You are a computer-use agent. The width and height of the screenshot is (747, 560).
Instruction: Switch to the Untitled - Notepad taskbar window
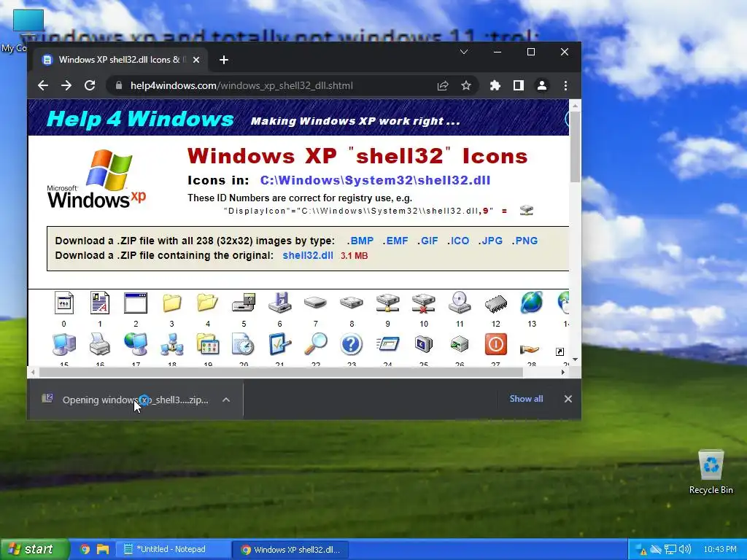coord(172,550)
